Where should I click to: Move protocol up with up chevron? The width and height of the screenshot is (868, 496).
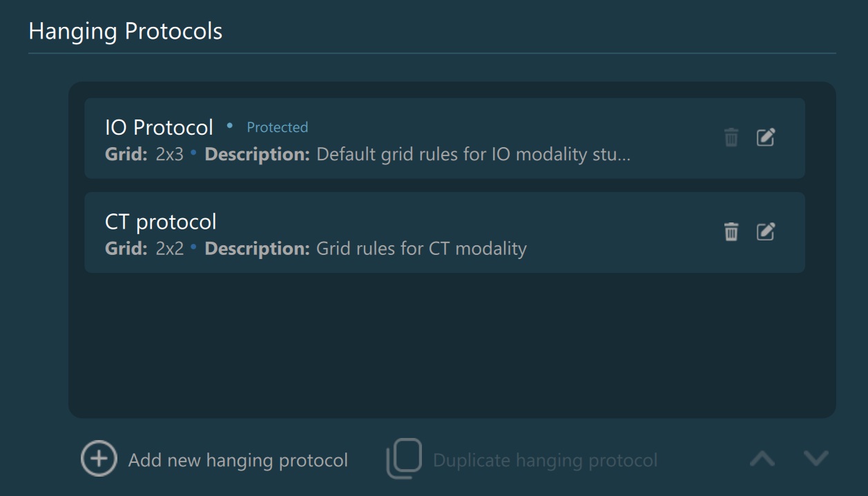click(762, 459)
